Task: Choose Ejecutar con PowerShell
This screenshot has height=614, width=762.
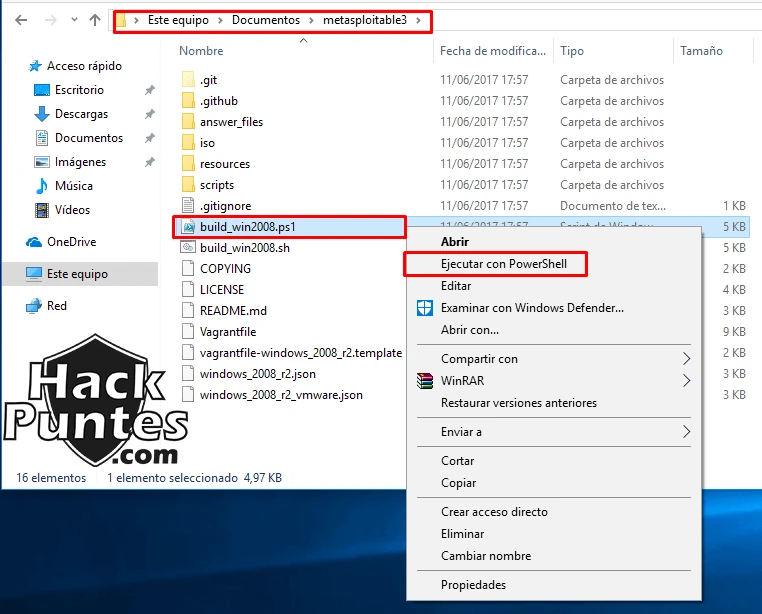Action: pyautogui.click(x=554, y=264)
